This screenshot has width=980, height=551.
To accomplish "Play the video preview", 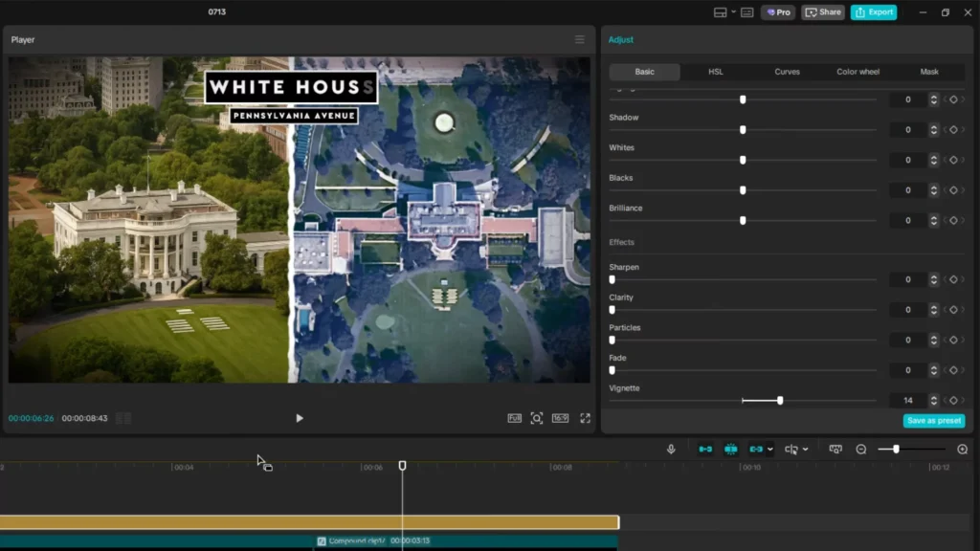I will (x=300, y=419).
